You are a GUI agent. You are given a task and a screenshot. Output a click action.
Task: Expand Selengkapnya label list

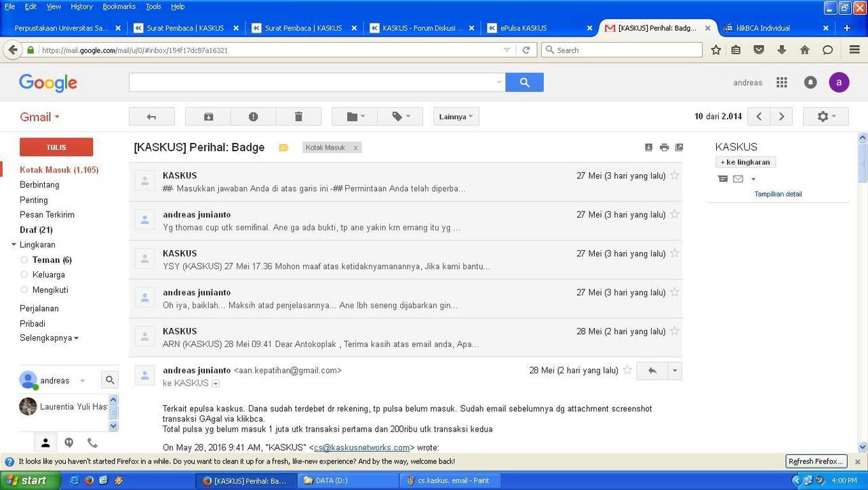pyautogui.click(x=49, y=338)
